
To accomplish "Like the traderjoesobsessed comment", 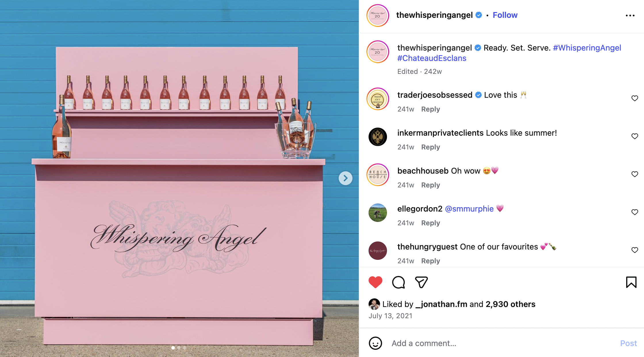I will pos(635,98).
